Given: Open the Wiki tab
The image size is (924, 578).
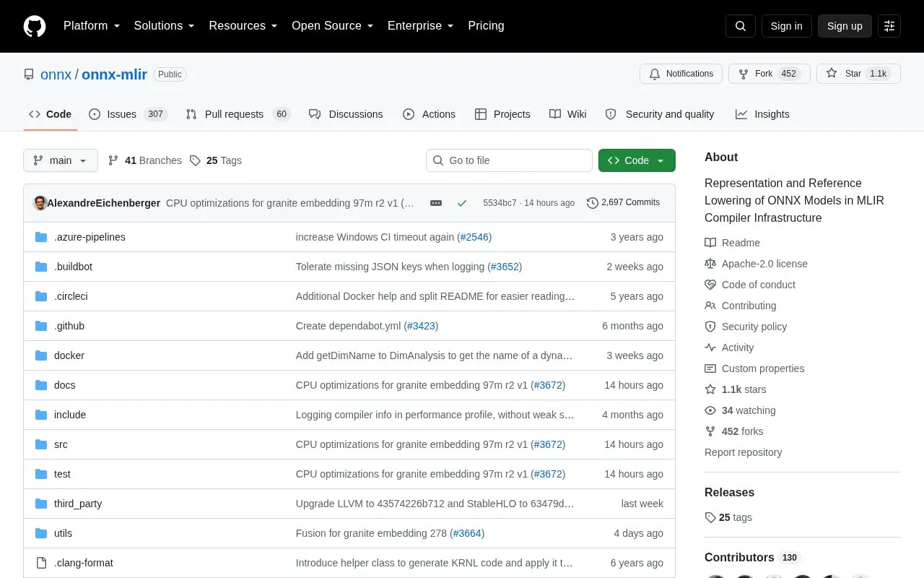Looking at the screenshot, I should 568,114.
